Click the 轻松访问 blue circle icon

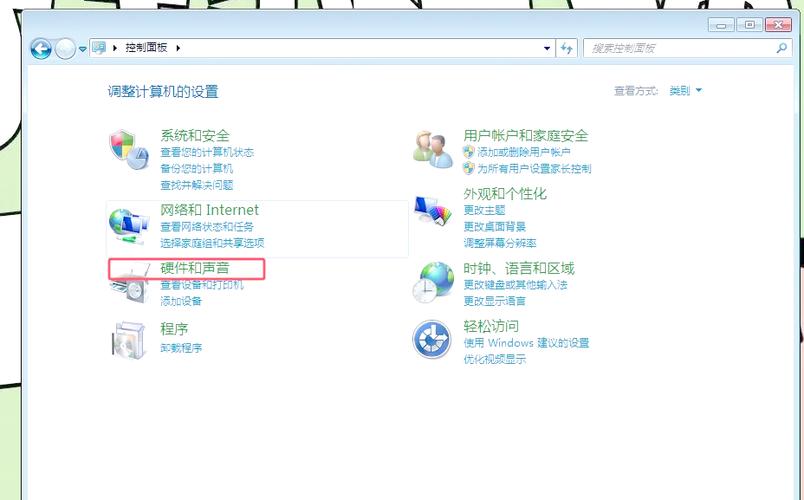click(x=433, y=340)
